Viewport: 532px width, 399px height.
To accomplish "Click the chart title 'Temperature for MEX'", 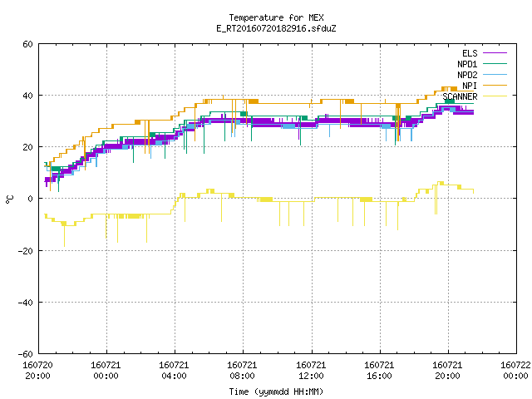I will click(276, 17).
